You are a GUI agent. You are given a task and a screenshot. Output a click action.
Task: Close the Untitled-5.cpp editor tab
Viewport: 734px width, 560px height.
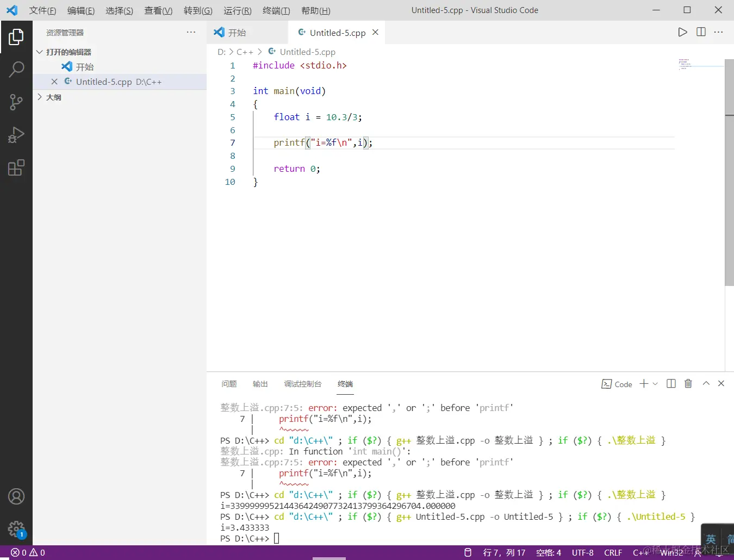pos(375,33)
